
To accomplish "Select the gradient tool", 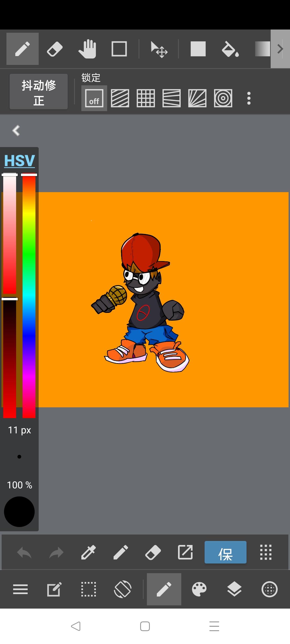I will point(262,49).
